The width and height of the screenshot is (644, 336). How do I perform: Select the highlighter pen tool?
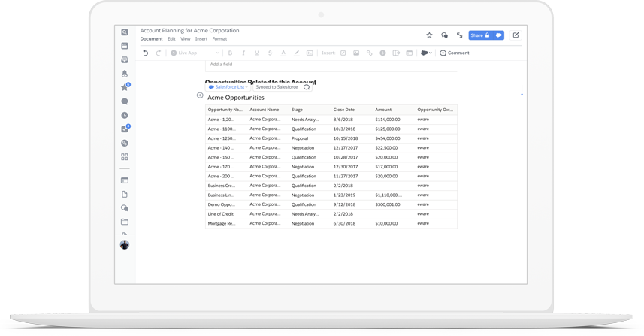point(296,53)
